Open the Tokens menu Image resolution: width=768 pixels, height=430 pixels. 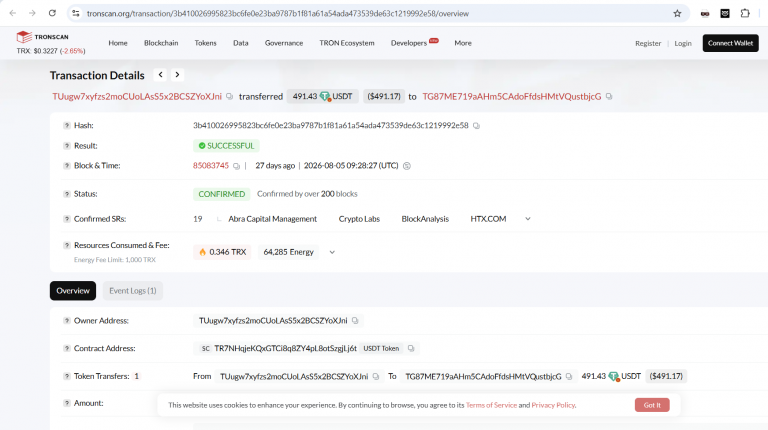click(205, 43)
